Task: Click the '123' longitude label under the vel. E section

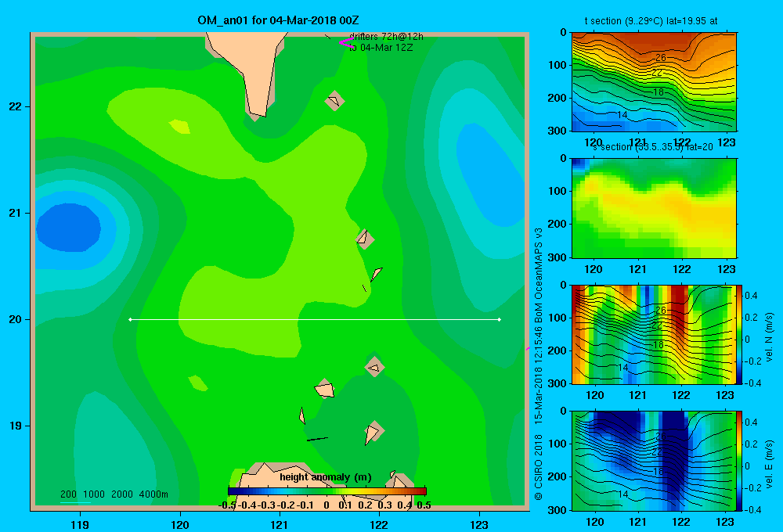Action: (725, 522)
